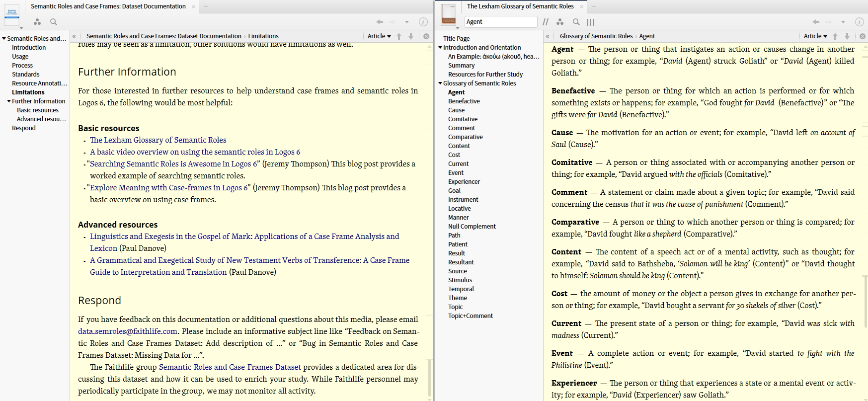Open The Lexham Glossary of Semantic Roles link

(158, 140)
